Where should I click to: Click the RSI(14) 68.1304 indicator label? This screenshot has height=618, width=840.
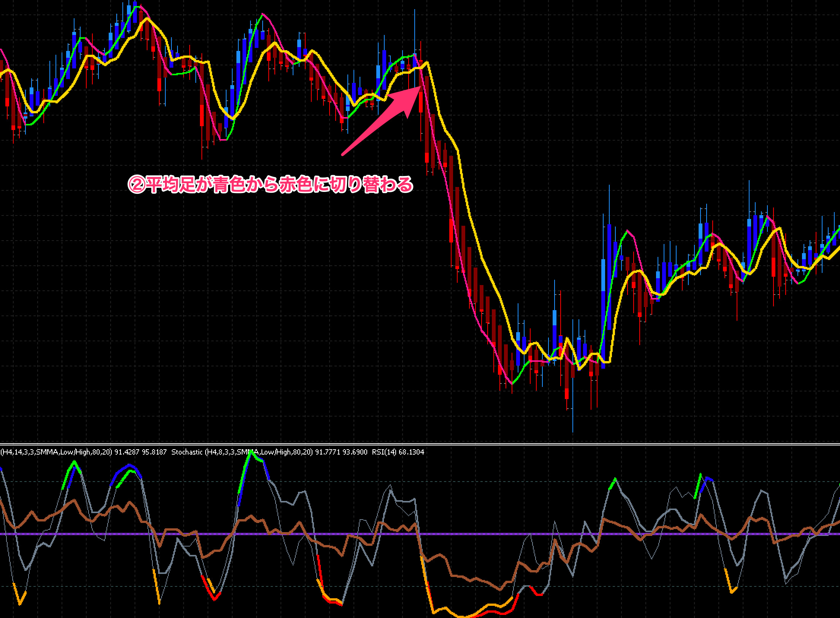click(398, 452)
